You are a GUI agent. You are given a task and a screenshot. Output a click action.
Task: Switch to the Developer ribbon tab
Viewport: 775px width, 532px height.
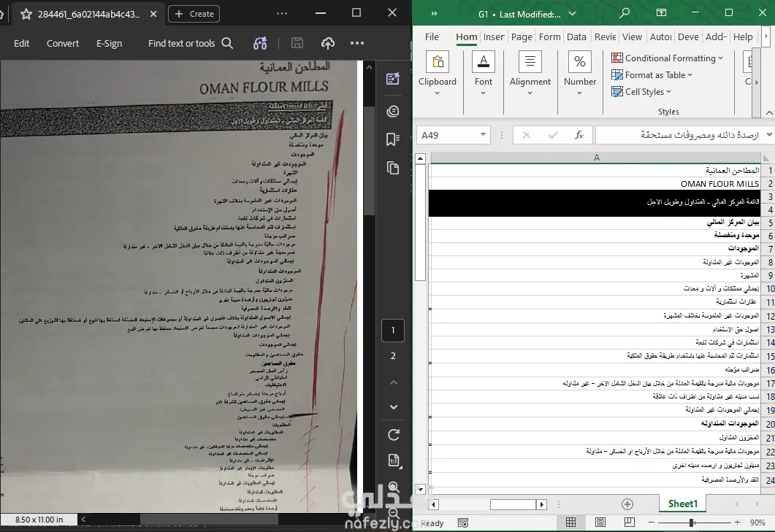[x=688, y=36]
